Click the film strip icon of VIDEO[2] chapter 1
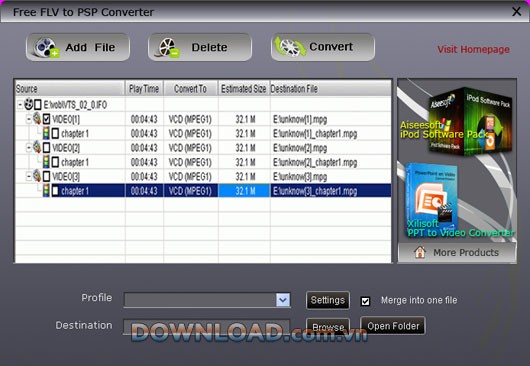Viewport: 530px width, 366px height. click(46, 162)
